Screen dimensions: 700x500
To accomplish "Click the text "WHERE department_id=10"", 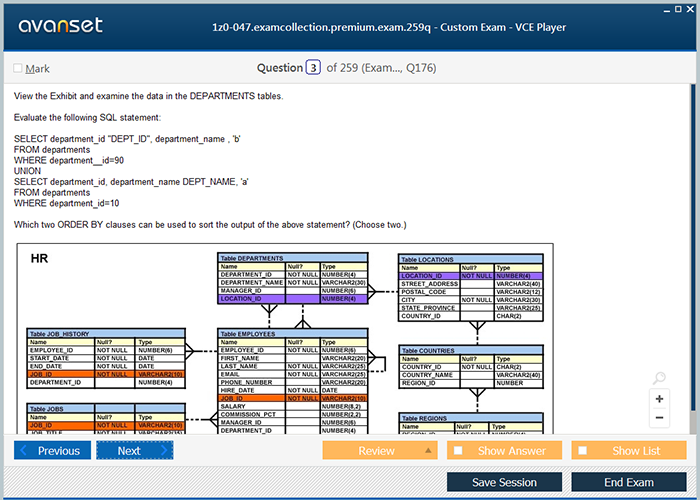I will [67, 204].
